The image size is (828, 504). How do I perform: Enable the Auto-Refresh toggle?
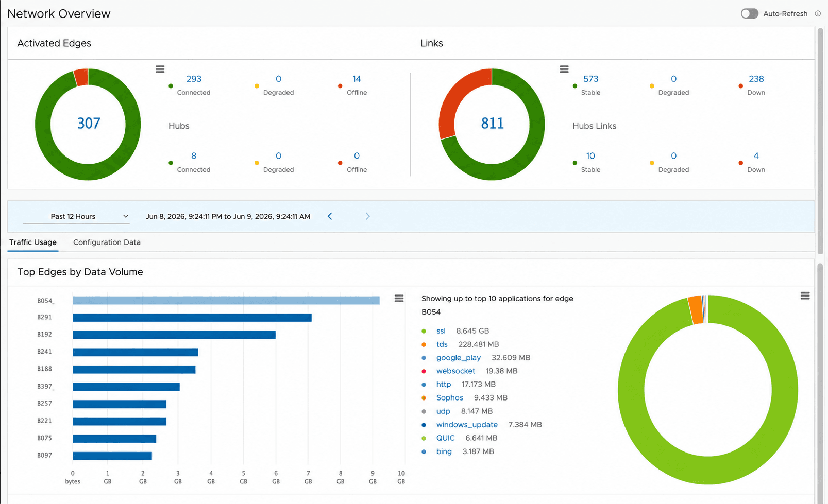[750, 14]
